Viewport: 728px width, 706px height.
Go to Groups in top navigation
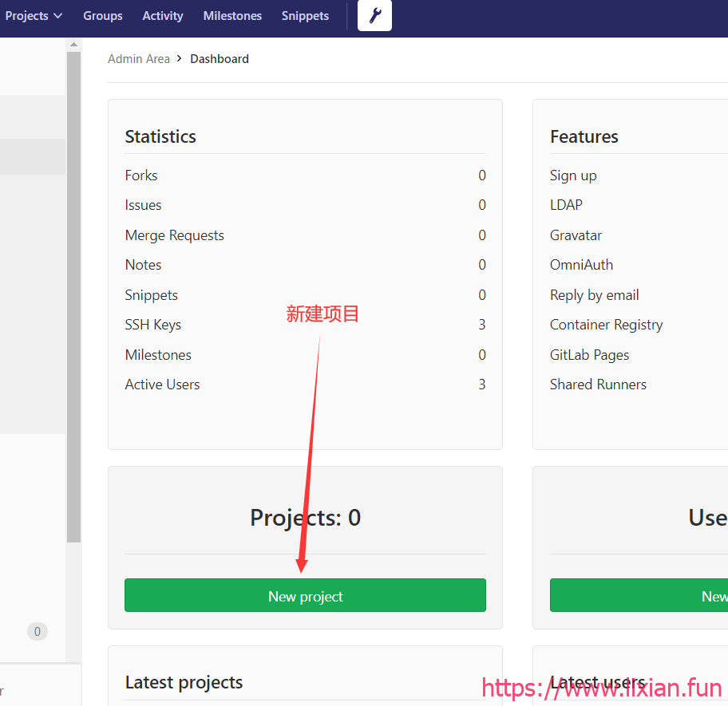pyautogui.click(x=103, y=16)
